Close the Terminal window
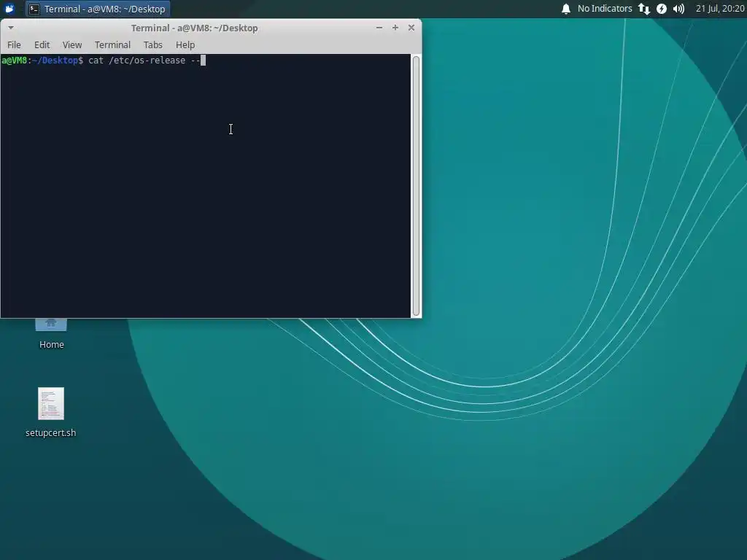The image size is (747, 560). [x=411, y=28]
